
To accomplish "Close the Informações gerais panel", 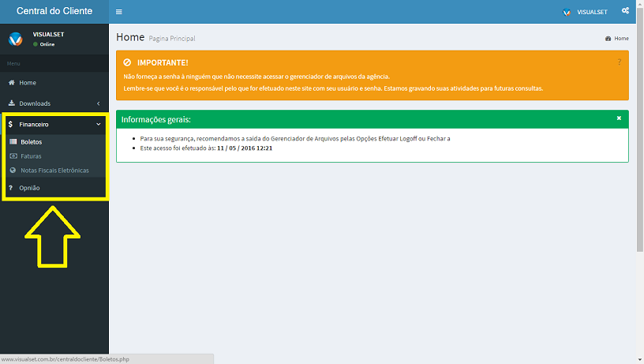I will coord(619,118).
